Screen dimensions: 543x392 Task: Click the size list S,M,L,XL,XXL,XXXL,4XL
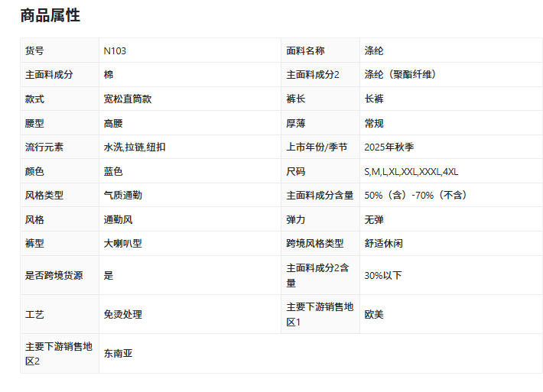411,172
